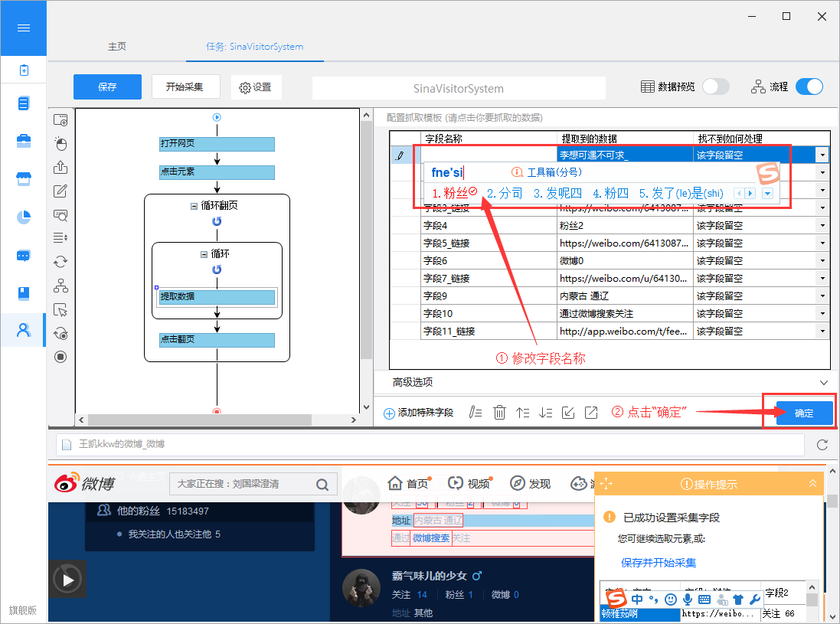
Task: Click 添加特殊字段 button
Action: coord(418,413)
